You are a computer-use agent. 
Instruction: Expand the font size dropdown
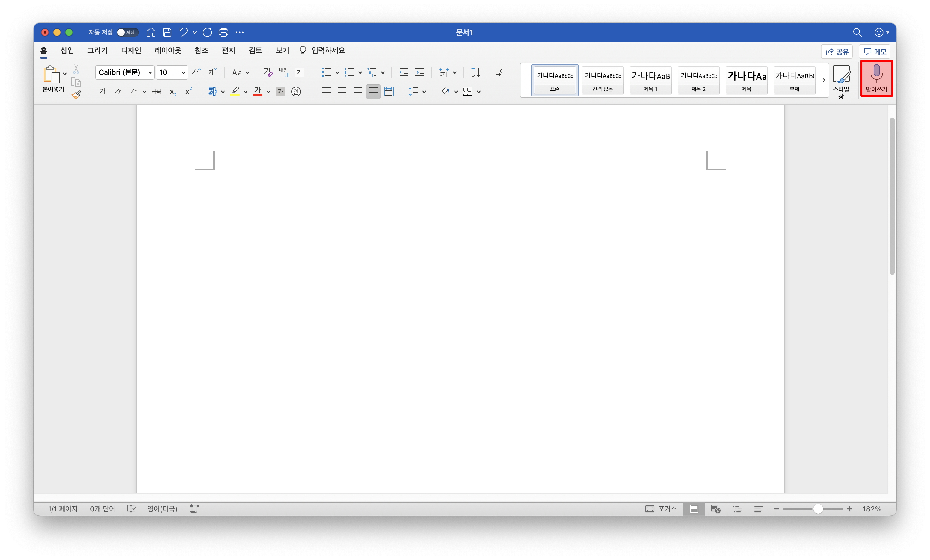(x=183, y=72)
